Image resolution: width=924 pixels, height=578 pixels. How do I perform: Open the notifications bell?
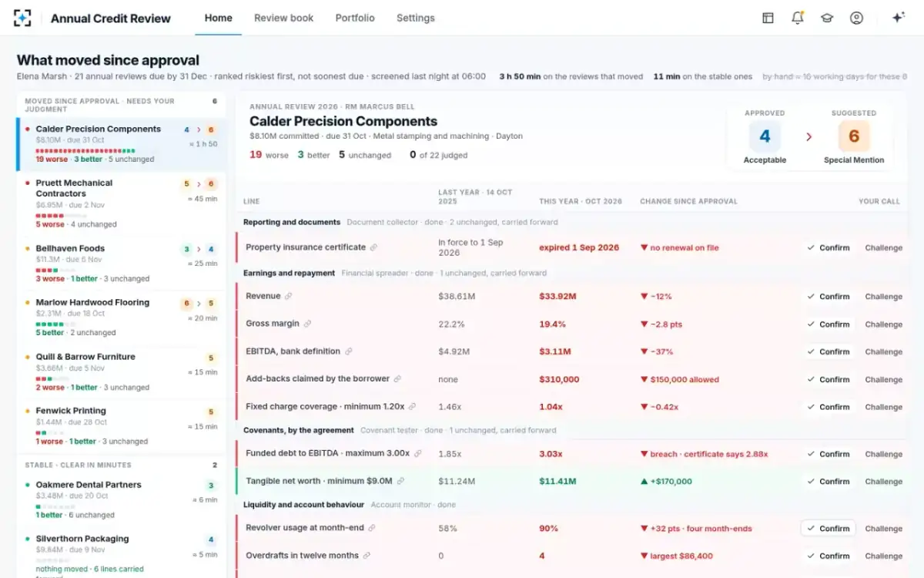coord(798,18)
